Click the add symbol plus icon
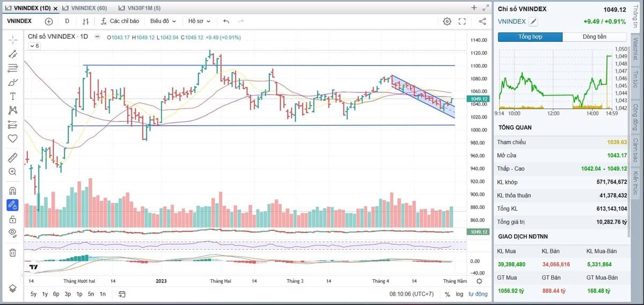 (49, 21)
